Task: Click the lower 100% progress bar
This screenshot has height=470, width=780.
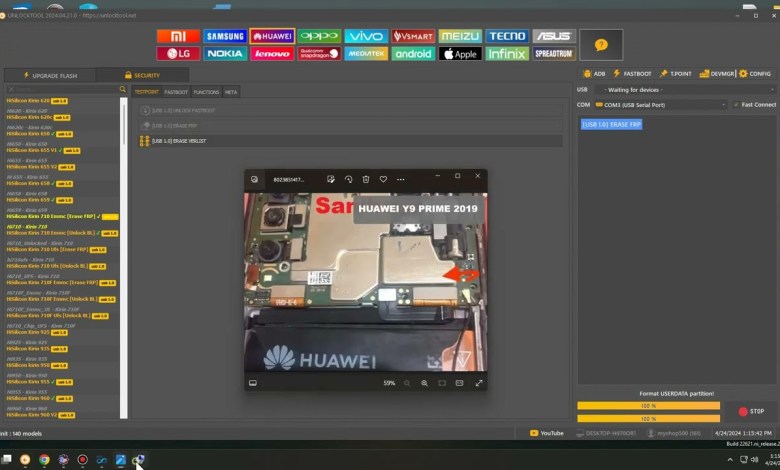Action: [648, 419]
